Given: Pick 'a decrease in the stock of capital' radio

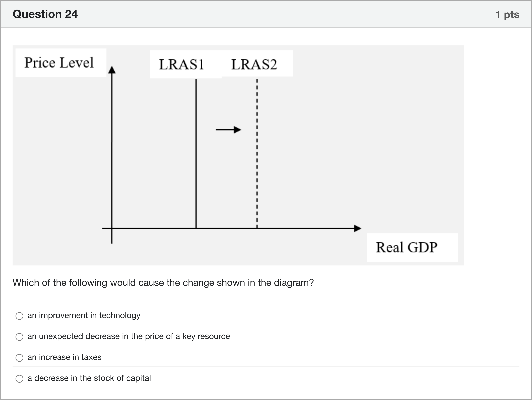Looking at the screenshot, I should click(x=19, y=379).
